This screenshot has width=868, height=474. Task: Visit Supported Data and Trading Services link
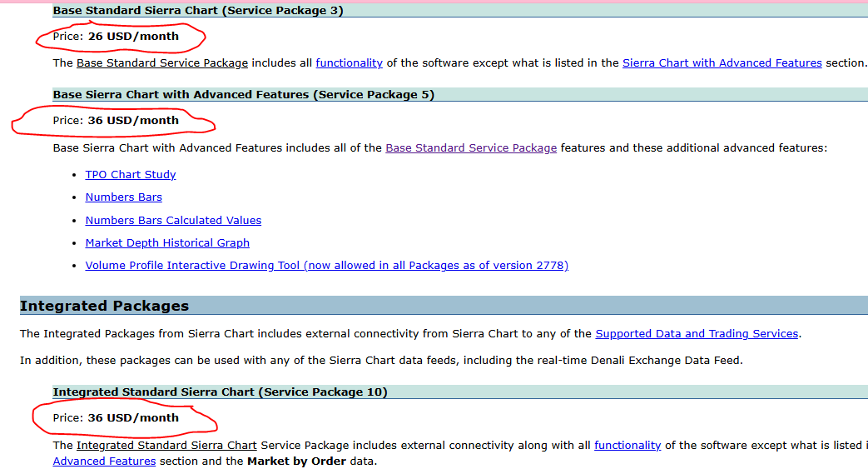tap(697, 334)
